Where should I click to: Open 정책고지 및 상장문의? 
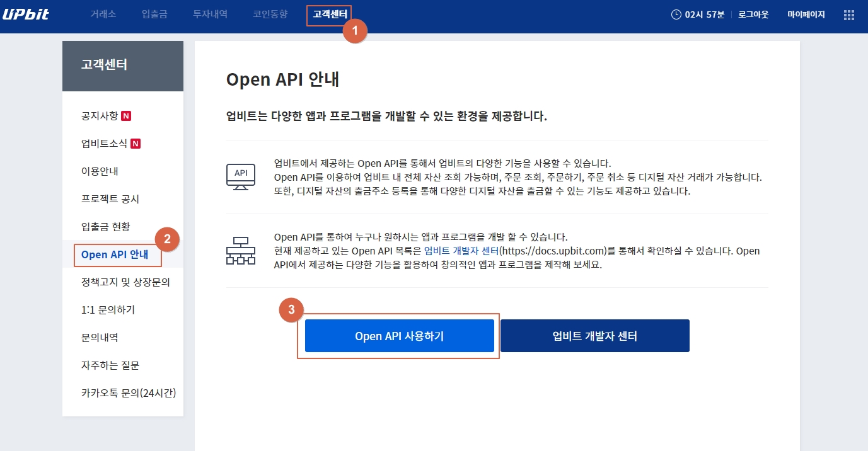point(125,282)
